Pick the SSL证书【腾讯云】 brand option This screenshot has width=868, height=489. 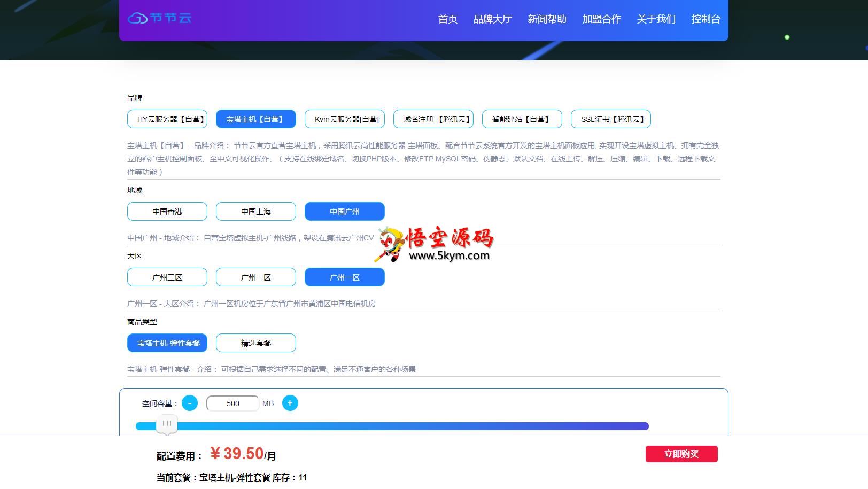611,119
